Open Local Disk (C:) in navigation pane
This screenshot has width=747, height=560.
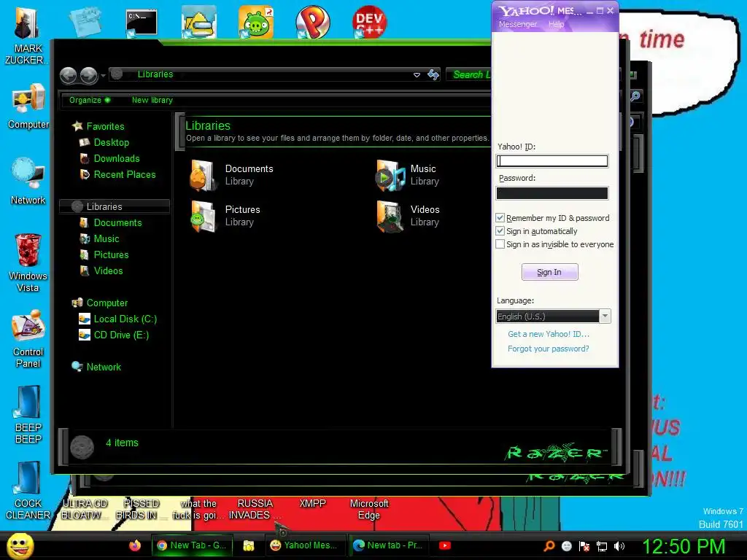(x=125, y=319)
